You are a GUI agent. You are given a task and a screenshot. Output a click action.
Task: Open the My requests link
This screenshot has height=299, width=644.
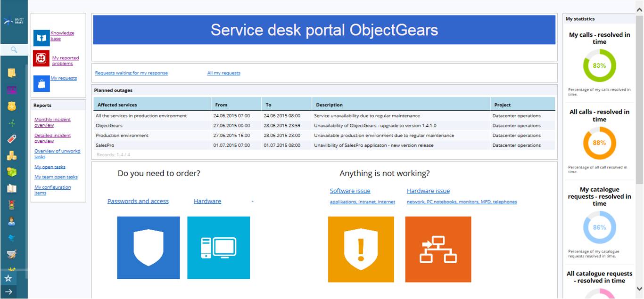(64, 78)
